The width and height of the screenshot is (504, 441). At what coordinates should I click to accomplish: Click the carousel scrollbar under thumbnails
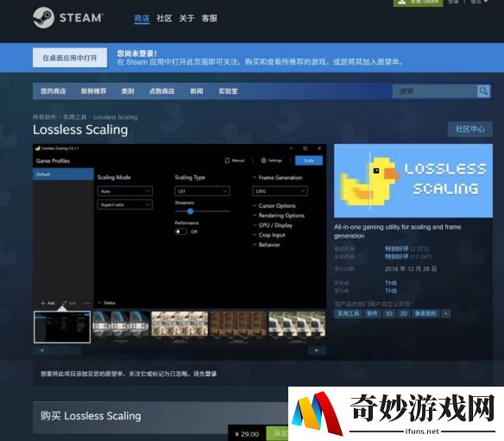(x=180, y=350)
